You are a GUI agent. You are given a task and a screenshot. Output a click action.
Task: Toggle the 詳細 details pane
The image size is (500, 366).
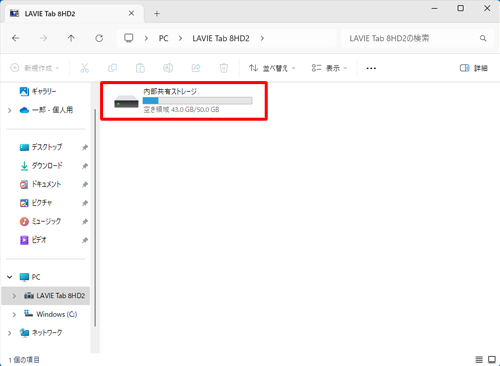pyautogui.click(x=474, y=68)
